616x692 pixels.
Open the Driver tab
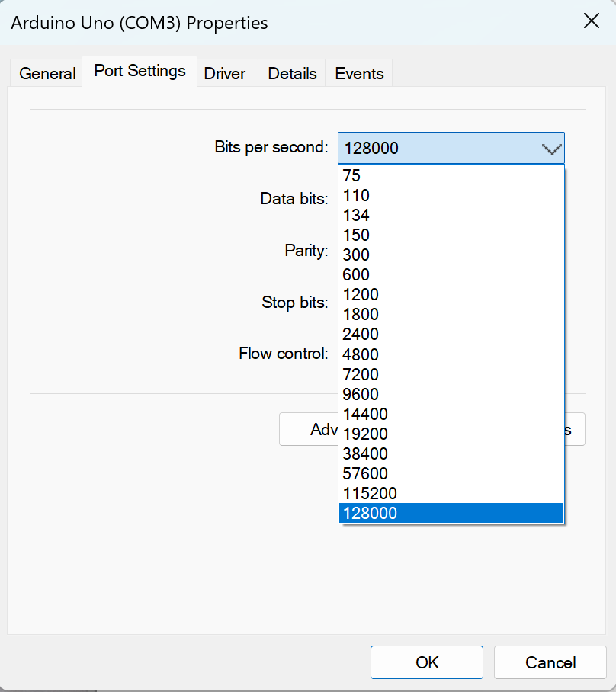tap(225, 73)
